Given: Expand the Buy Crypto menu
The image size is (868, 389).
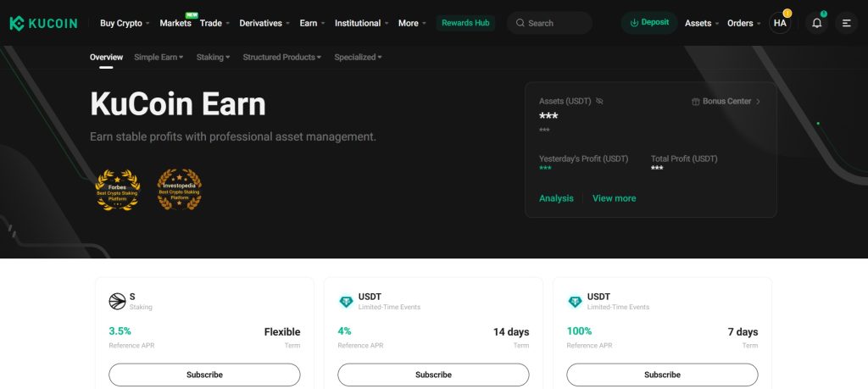Looking at the screenshot, I should click(x=125, y=23).
